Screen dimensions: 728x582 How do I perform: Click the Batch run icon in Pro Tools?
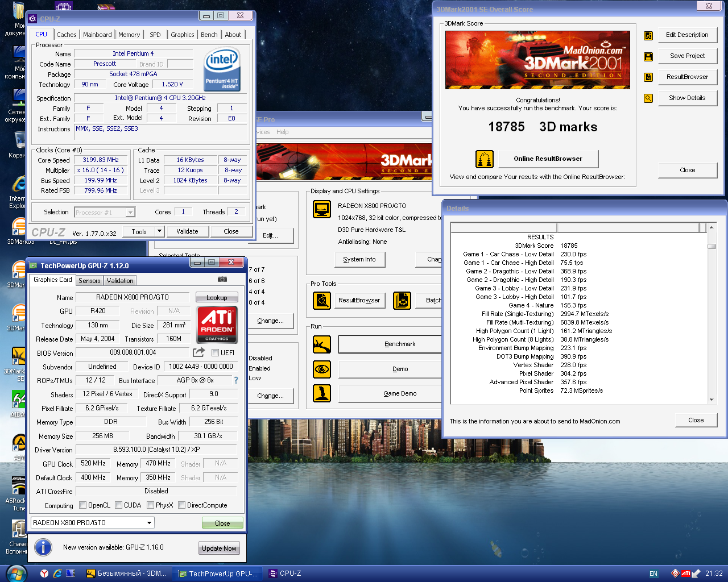[402, 300]
